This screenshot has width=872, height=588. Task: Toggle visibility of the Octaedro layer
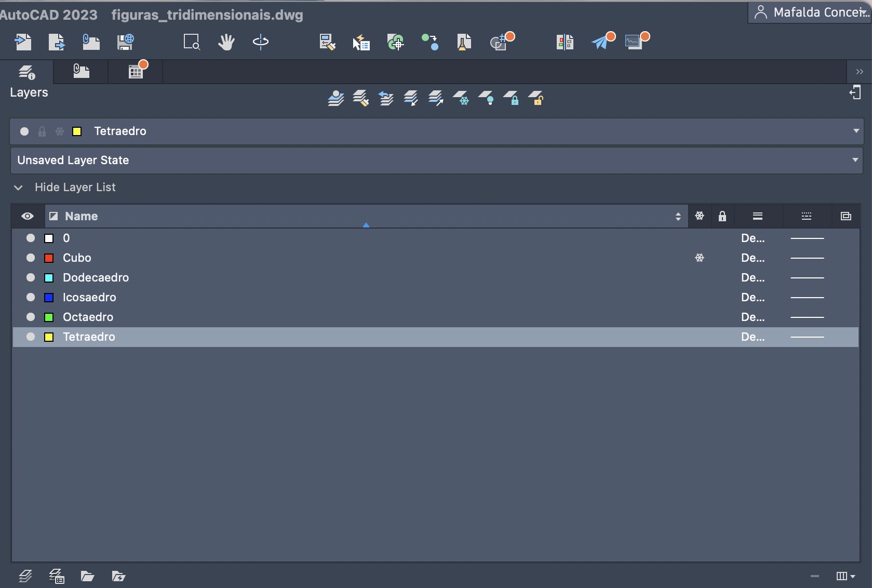coord(31,317)
